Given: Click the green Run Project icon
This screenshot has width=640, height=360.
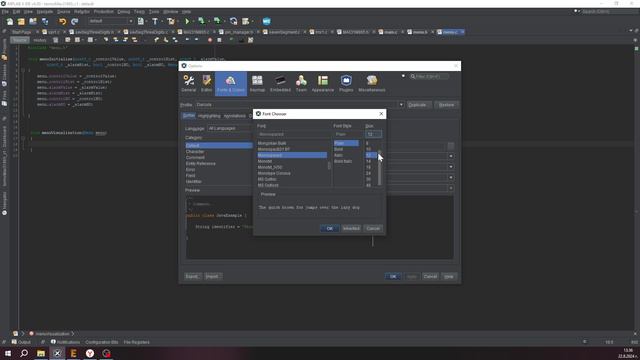Looking at the screenshot, I should [187, 21].
